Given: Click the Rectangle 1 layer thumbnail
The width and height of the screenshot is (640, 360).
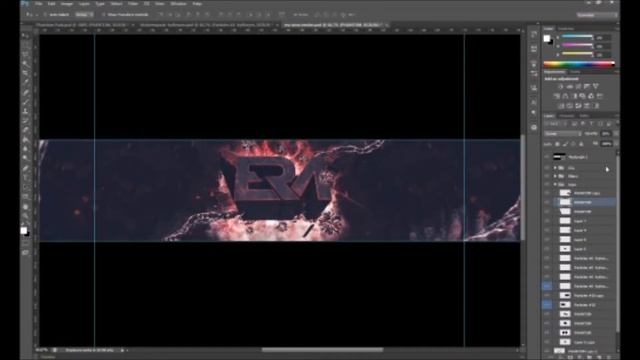Looking at the screenshot, I should (559, 157).
